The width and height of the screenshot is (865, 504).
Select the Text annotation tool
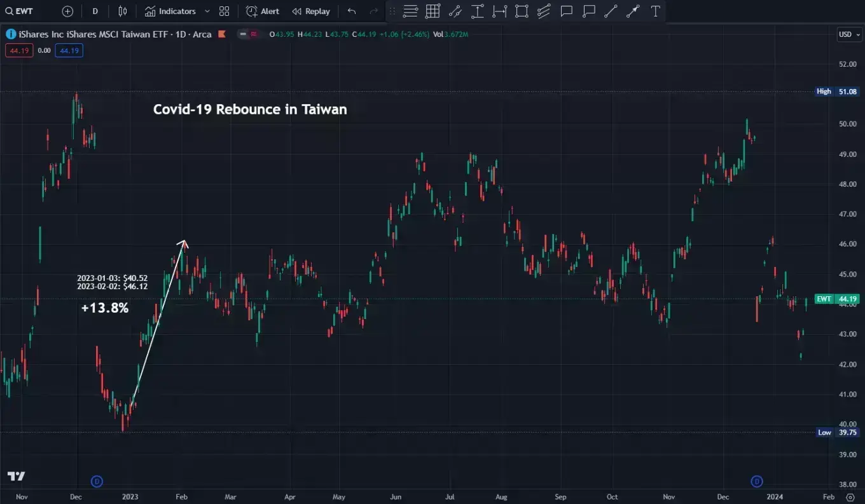tap(655, 11)
